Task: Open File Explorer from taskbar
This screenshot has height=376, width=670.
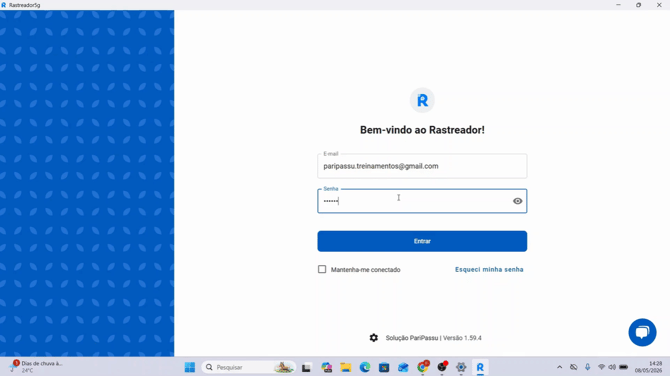Action: tap(346, 367)
